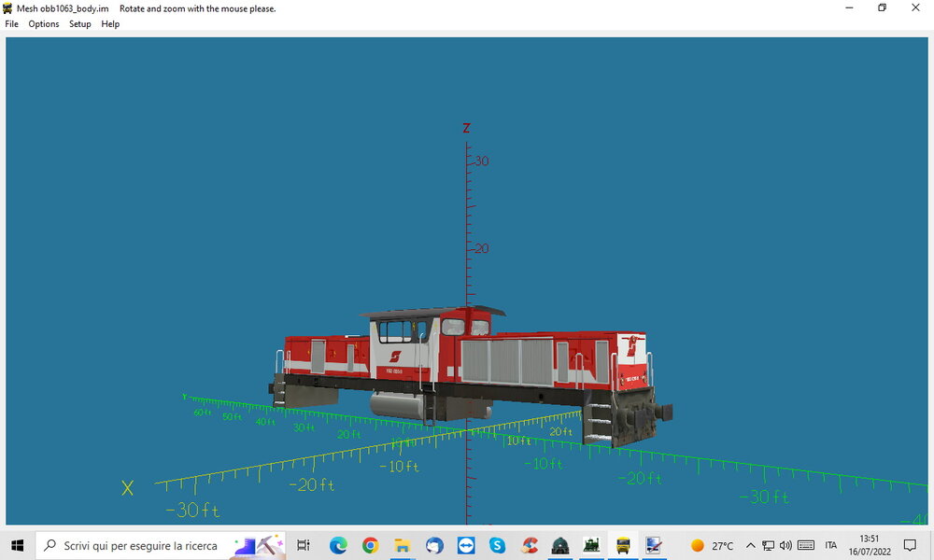Screen dimensions: 934x560
Task: Open the Windows Start menu
Action: (x=17, y=545)
